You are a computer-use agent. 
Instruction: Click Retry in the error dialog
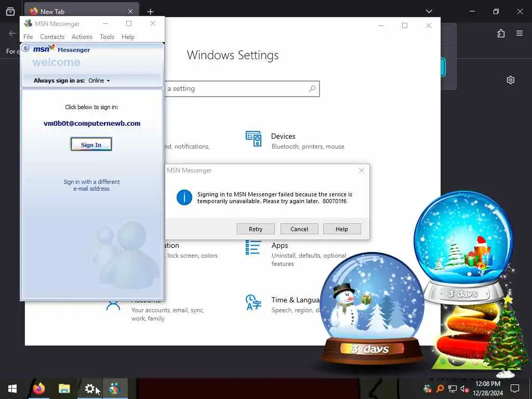pos(256,229)
